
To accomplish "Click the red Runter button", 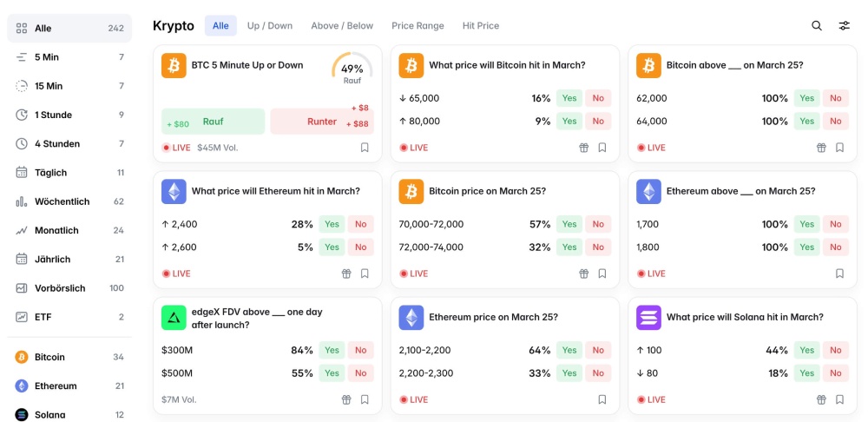I will point(321,122).
